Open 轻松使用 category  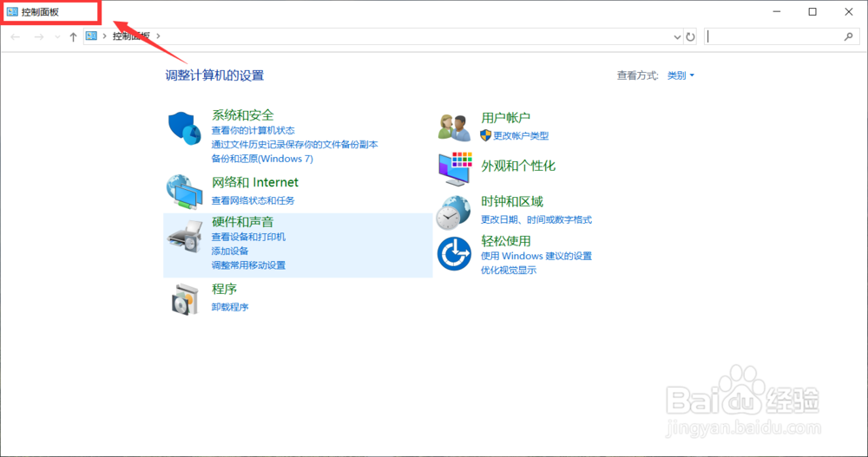pyautogui.click(x=506, y=241)
